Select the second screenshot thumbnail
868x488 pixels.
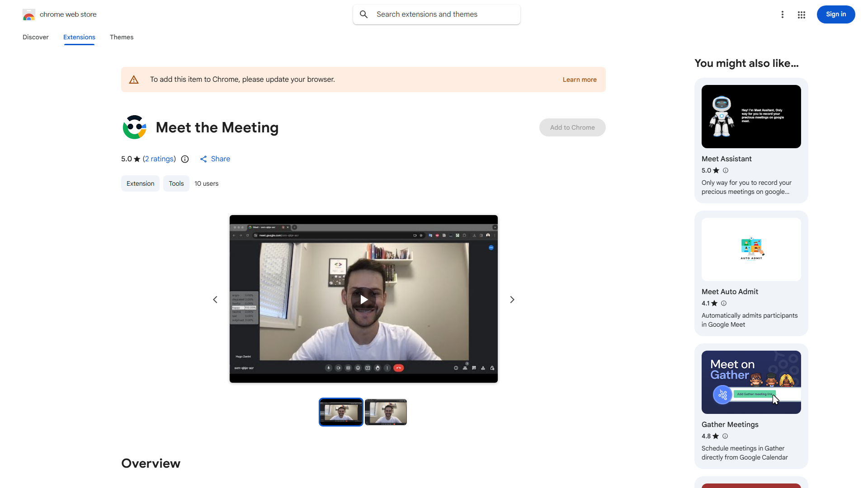[x=386, y=412]
